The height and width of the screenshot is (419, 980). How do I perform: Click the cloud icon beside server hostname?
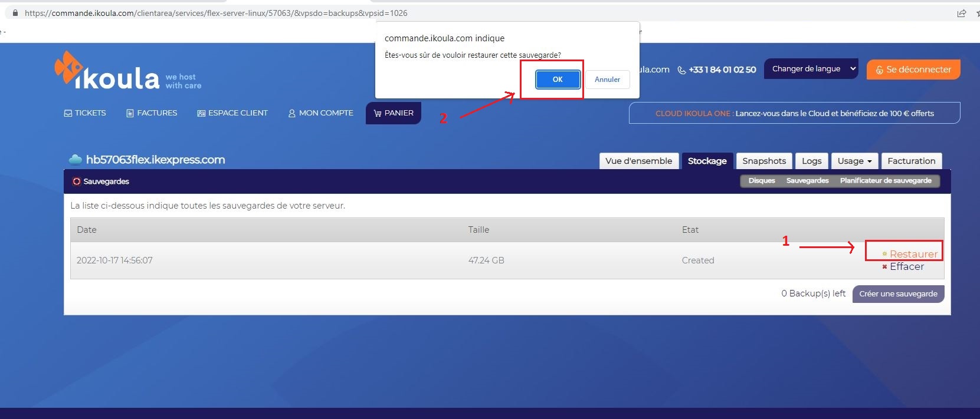pos(76,159)
